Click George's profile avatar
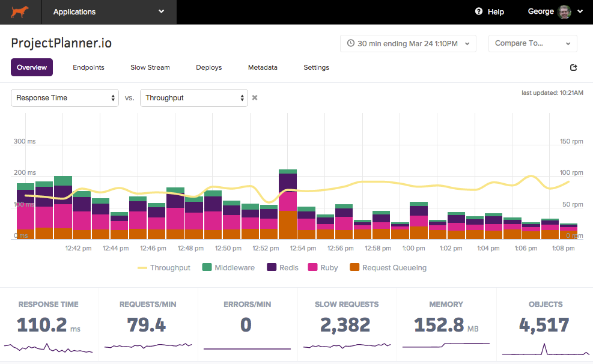 click(x=565, y=12)
